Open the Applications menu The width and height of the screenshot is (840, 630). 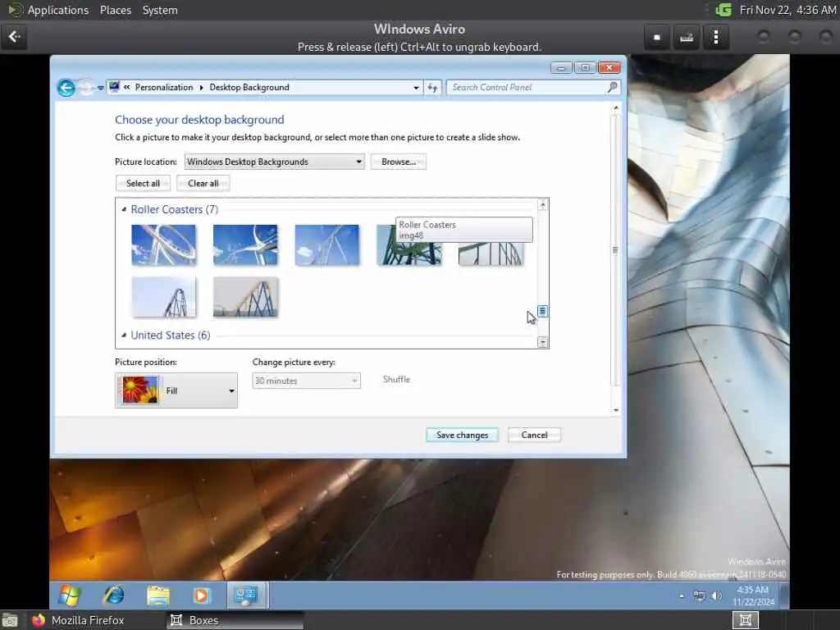[58, 10]
